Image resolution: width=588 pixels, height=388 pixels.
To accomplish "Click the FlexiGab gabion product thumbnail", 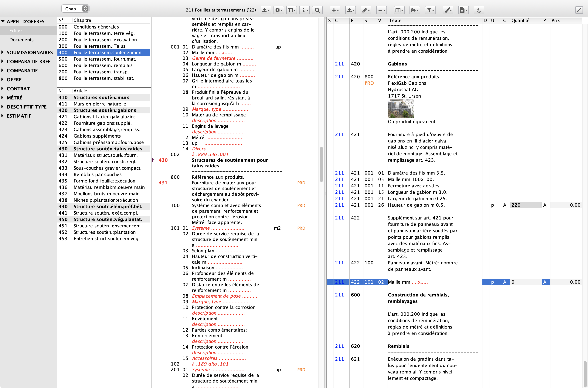I will tap(401, 108).
